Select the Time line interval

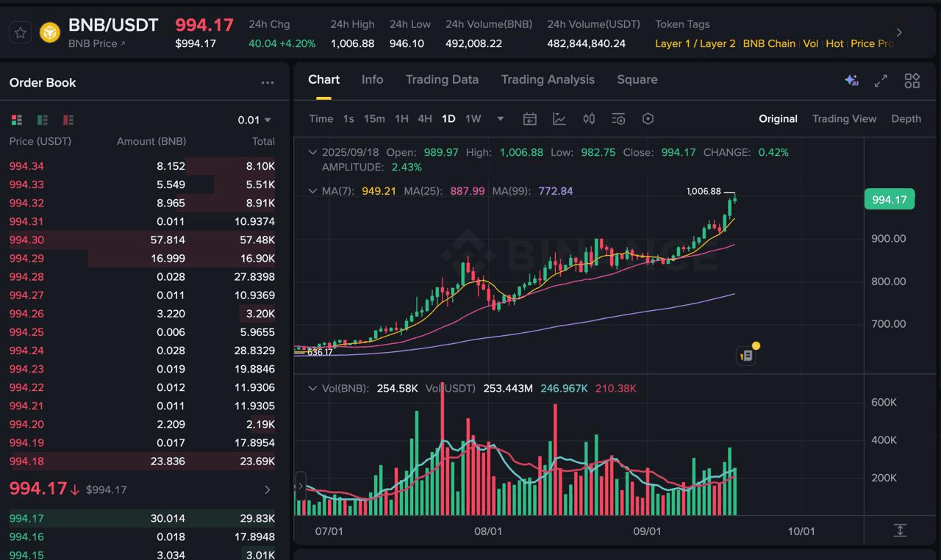(x=321, y=119)
